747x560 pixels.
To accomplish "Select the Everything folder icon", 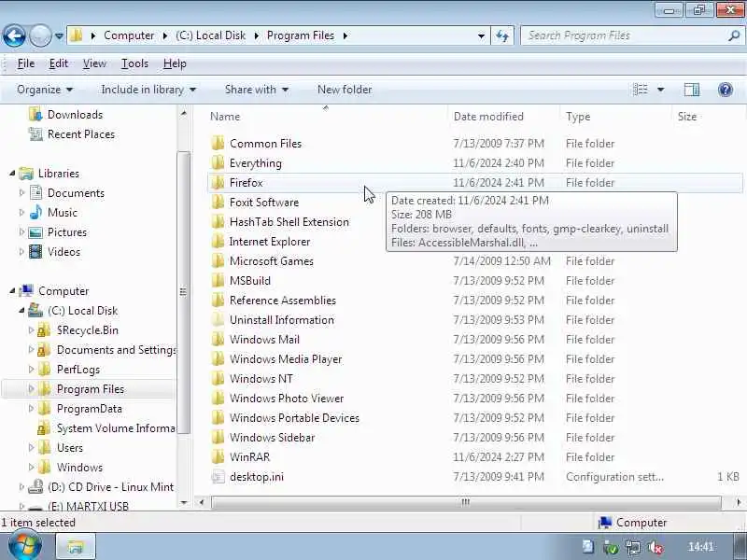I will (218, 162).
